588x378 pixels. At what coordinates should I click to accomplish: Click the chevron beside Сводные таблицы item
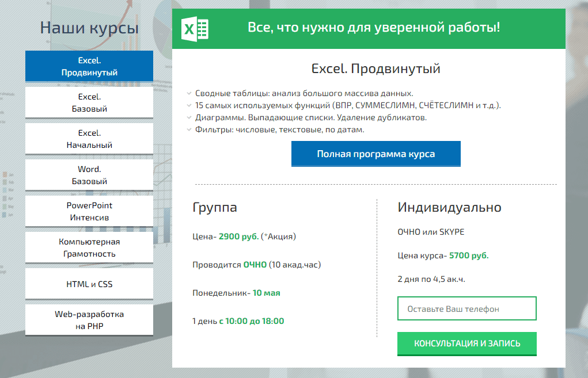click(x=189, y=93)
